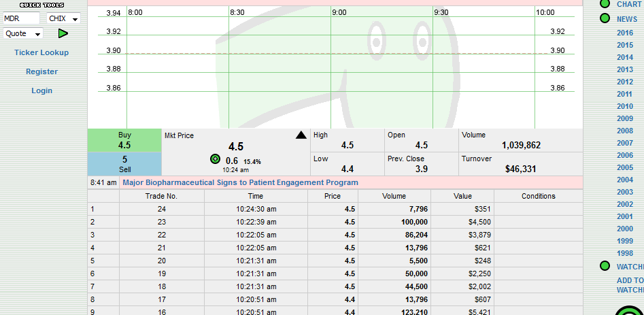Click trade volume 100,000

click(x=414, y=222)
